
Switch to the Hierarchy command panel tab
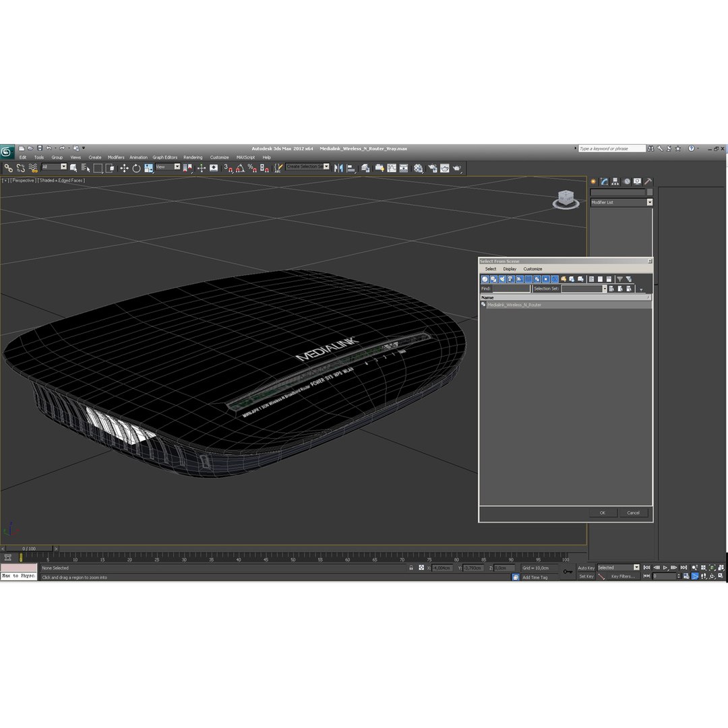615,181
